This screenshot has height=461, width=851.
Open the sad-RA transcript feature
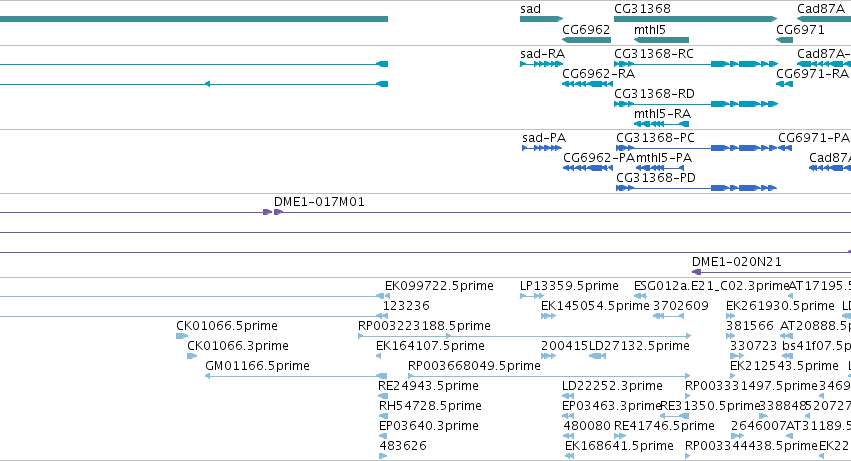[x=541, y=64]
